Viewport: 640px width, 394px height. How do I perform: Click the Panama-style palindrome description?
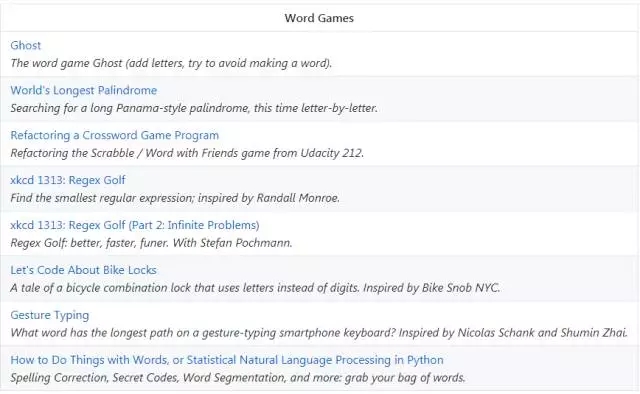194,108
